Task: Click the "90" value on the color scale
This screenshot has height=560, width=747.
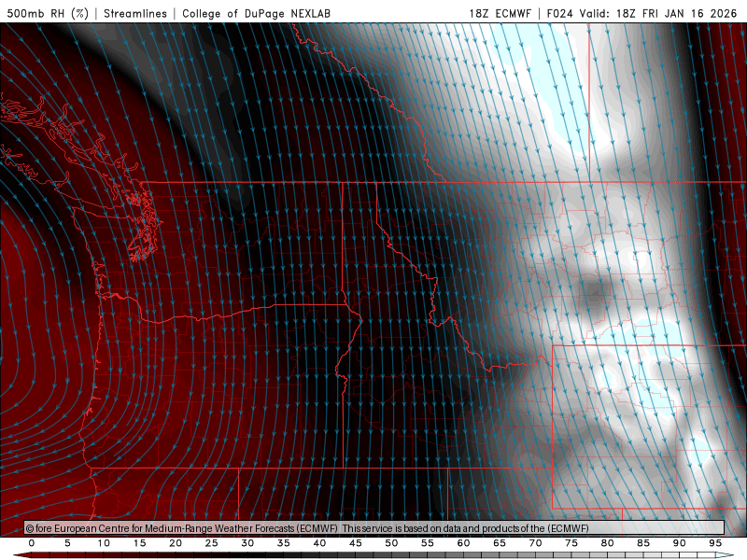Action: pos(679,543)
